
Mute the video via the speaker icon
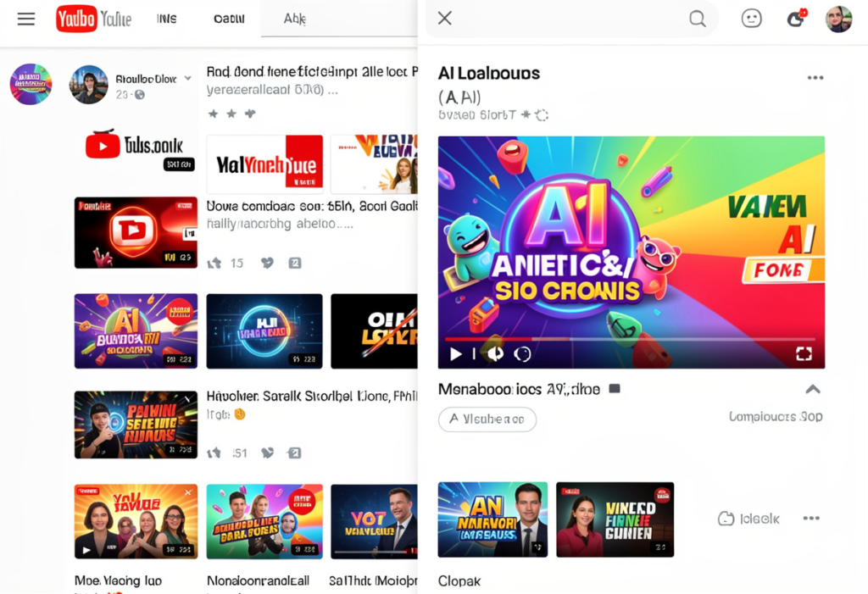(x=495, y=354)
